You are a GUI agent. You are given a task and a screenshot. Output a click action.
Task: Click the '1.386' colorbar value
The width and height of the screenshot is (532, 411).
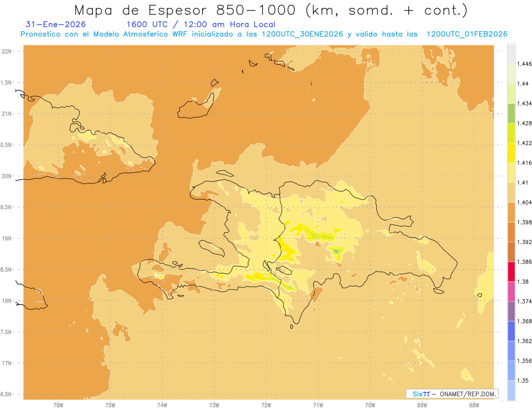[x=524, y=262]
